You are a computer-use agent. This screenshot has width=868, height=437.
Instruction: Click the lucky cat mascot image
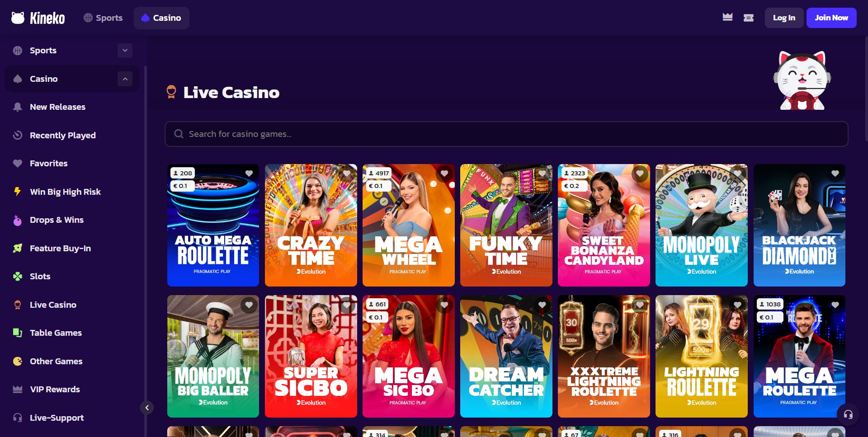[x=802, y=81]
